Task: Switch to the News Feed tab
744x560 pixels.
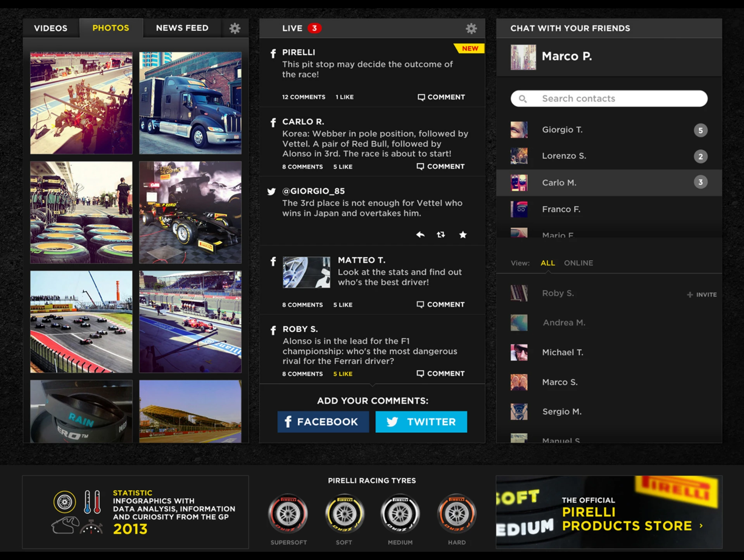Action: 182,28
